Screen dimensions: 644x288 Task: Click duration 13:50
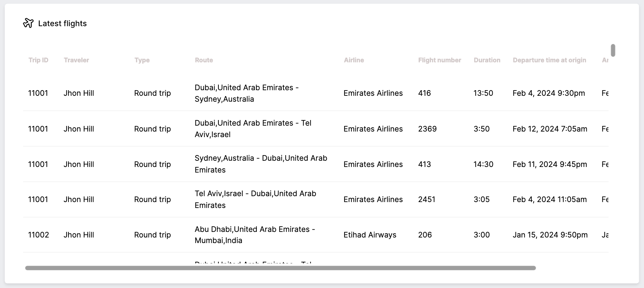tap(483, 93)
